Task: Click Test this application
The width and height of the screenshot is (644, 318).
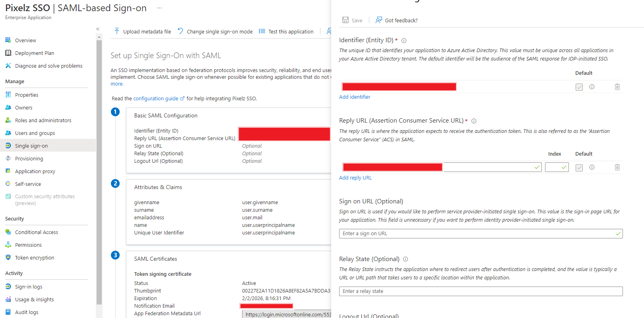Action: pyautogui.click(x=286, y=31)
